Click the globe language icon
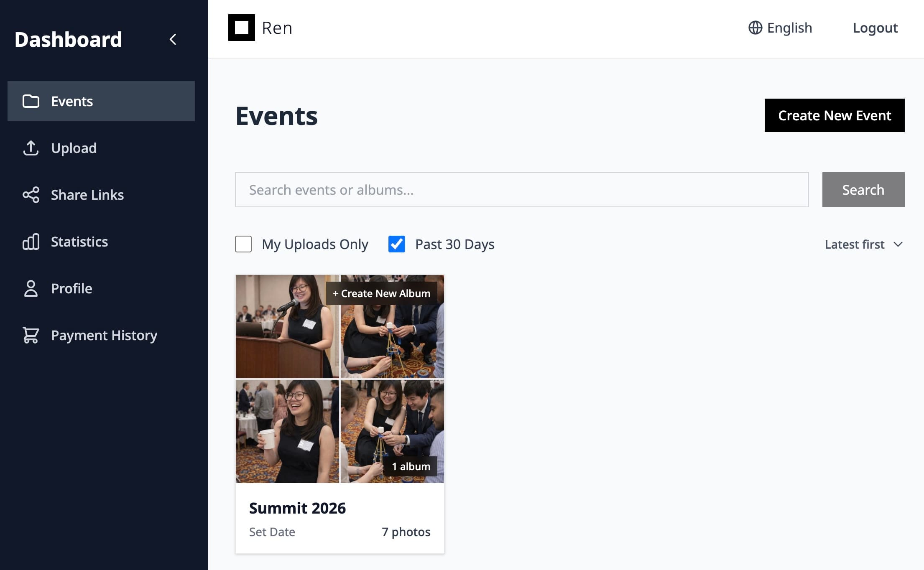 pos(755,28)
